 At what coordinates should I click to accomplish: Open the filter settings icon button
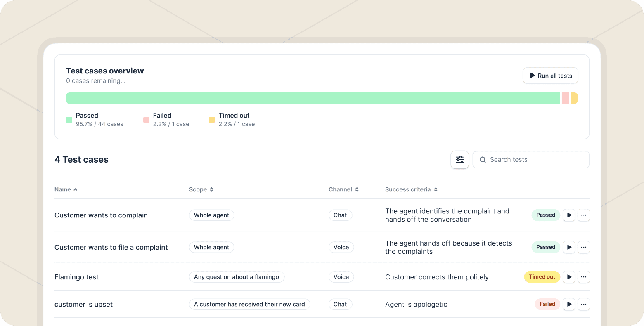459,160
